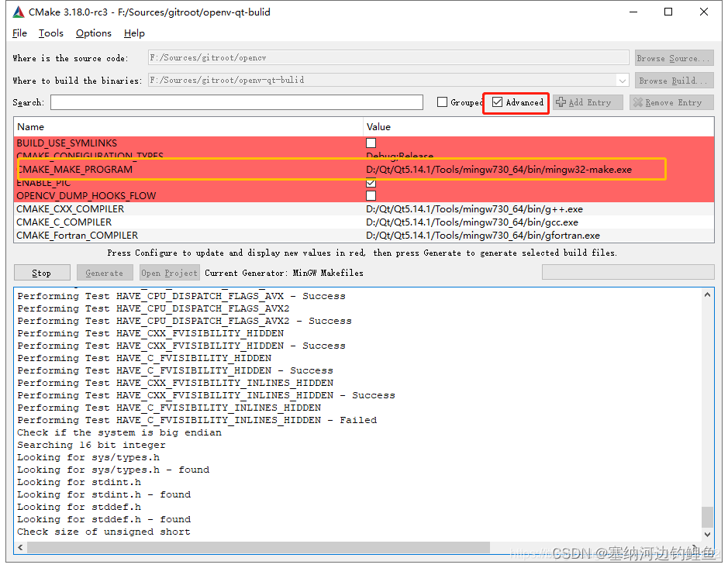728x568 pixels.
Task: Select the gcc.exe compiler path value
Action: 471,222
